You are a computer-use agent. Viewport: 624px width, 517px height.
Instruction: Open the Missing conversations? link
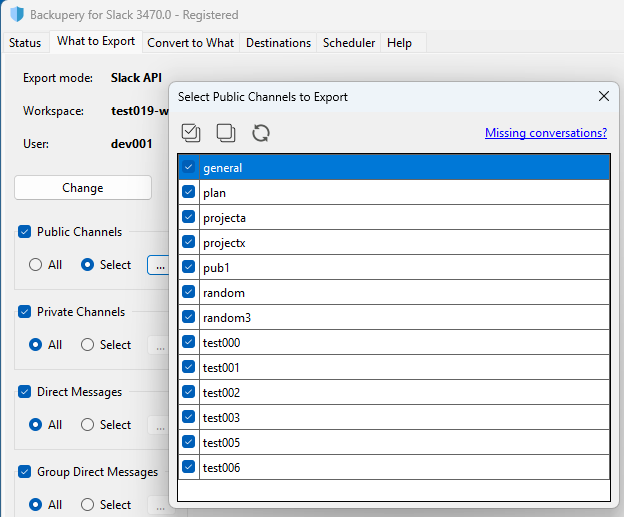point(545,133)
